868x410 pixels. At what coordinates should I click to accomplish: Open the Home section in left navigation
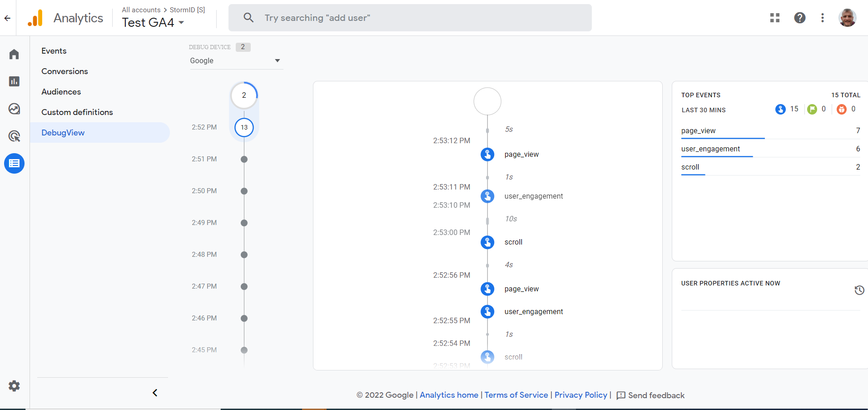tap(14, 54)
